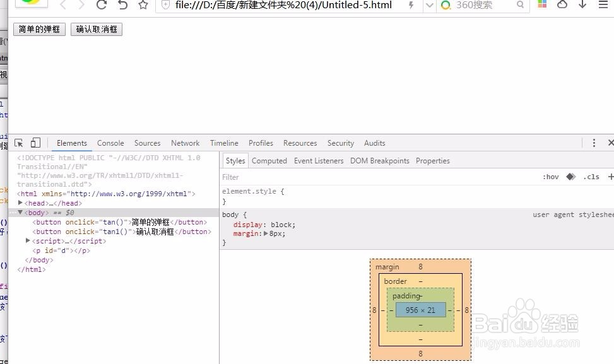Activate the inspect element picker icon
This screenshot has height=364, width=614.
tap(18, 143)
